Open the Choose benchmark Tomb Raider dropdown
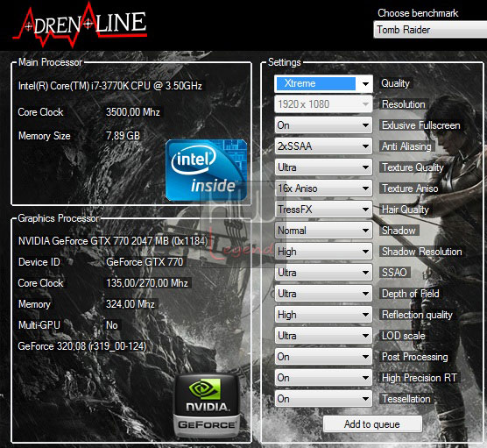 pos(430,30)
